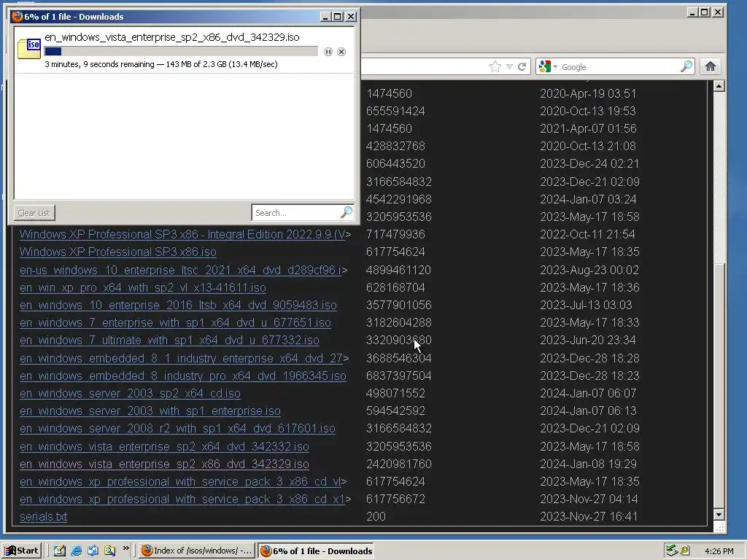
Task: Click the search magnifier in the Downloads window
Action: click(x=347, y=212)
